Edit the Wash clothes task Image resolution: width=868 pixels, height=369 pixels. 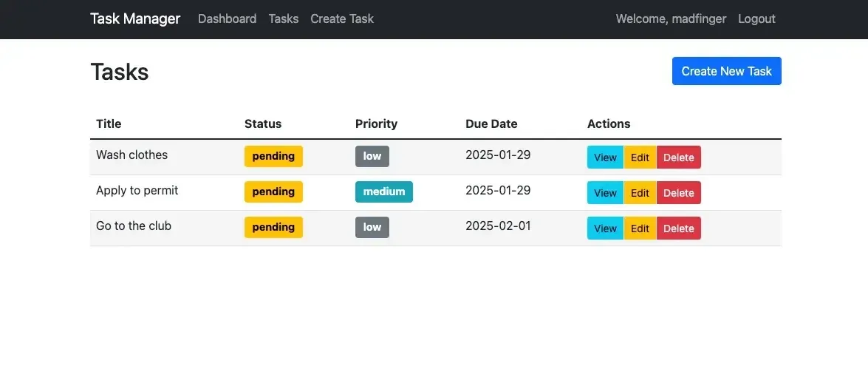pos(640,158)
